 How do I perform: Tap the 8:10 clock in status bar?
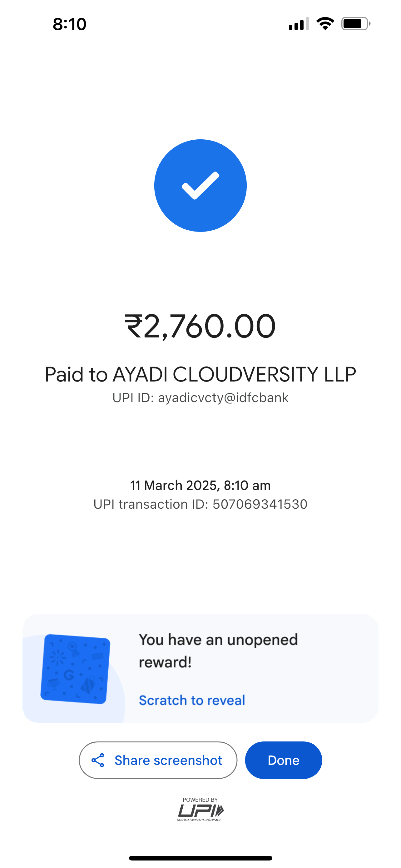69,24
